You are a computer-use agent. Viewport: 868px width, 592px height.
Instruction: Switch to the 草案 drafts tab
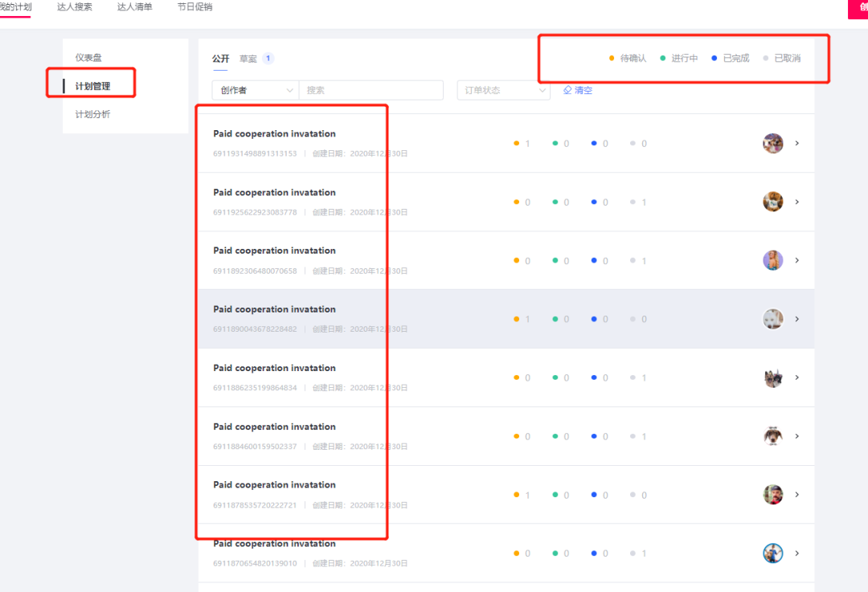click(x=248, y=59)
